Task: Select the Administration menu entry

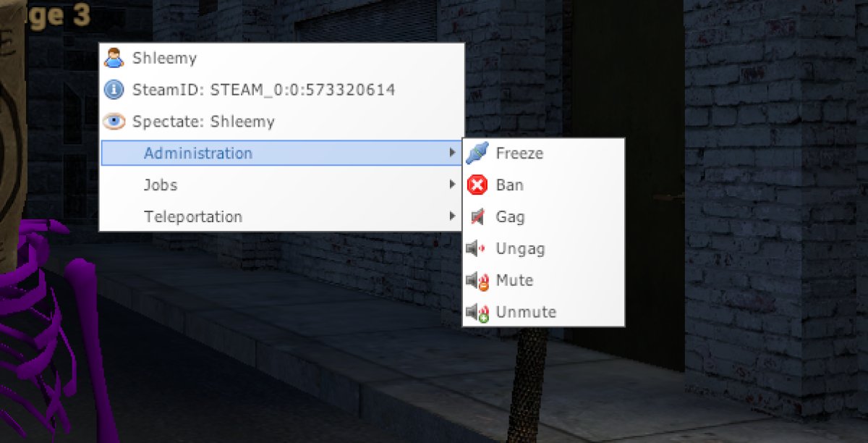Action: (281, 153)
